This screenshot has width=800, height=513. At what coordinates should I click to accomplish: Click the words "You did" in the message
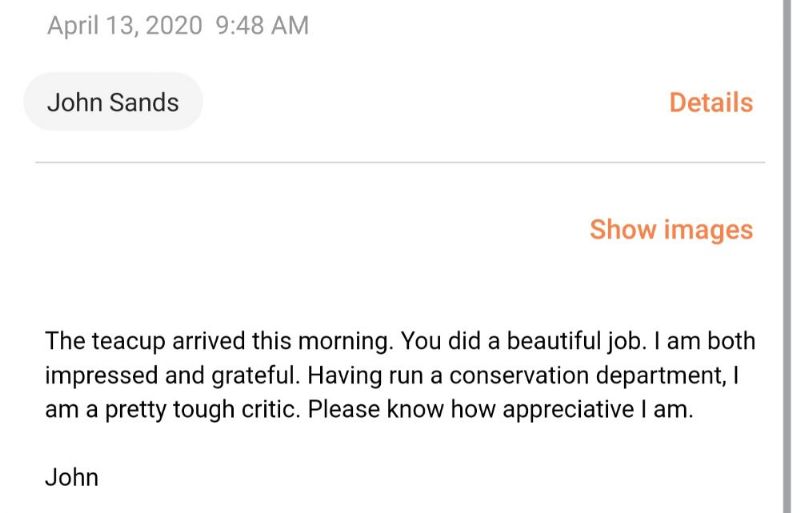437,342
